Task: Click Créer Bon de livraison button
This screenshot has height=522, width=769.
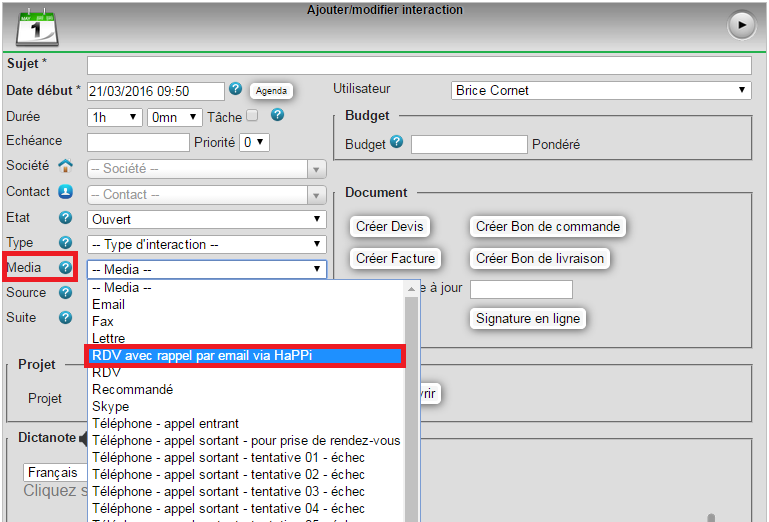Action: [x=539, y=259]
